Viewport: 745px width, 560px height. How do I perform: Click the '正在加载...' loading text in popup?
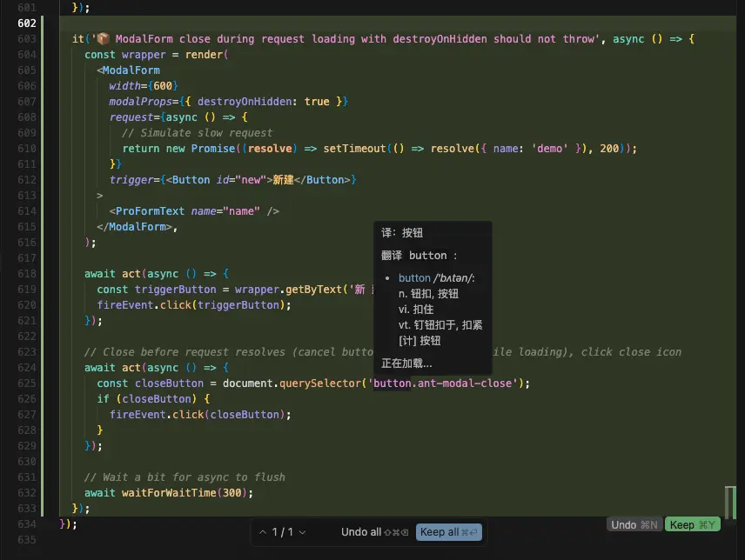(x=406, y=363)
